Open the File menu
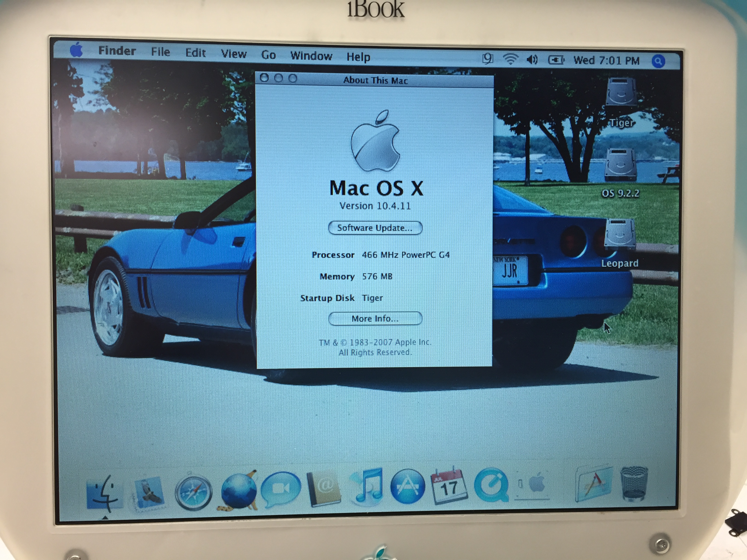 pyautogui.click(x=160, y=52)
